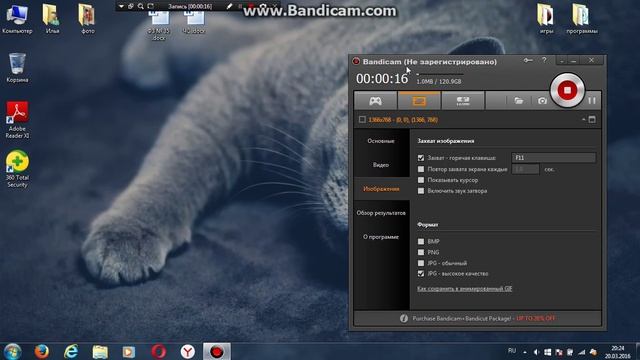The image size is (640, 360).
Task: Select the Илья folder on the desktop
Action: [52, 19]
